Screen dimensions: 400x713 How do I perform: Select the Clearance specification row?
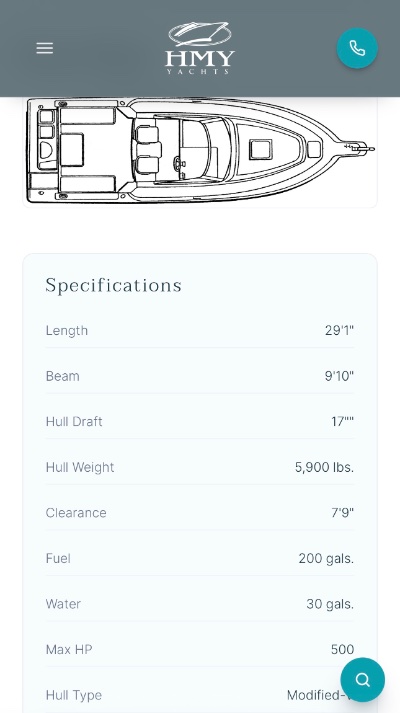click(200, 513)
